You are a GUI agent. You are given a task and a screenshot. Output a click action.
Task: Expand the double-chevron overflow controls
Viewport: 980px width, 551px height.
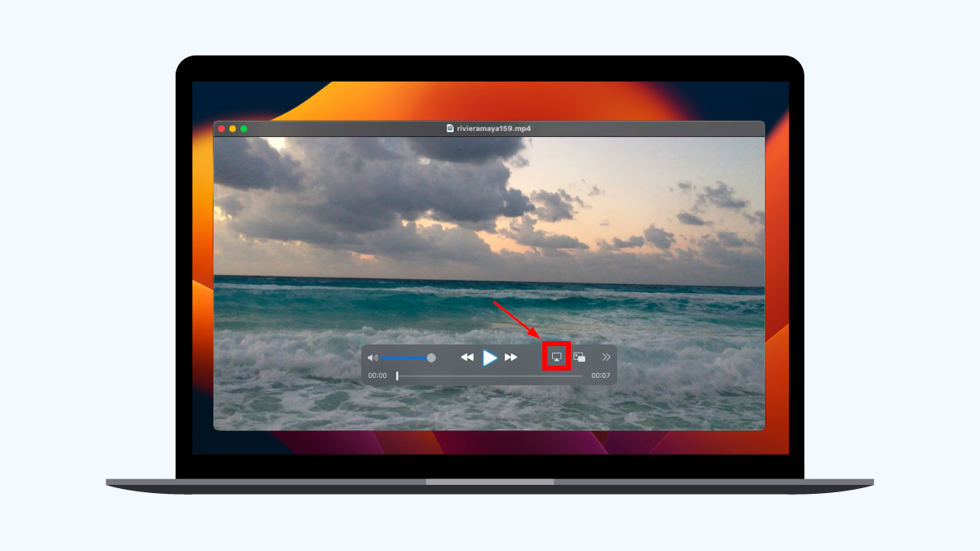coord(607,358)
